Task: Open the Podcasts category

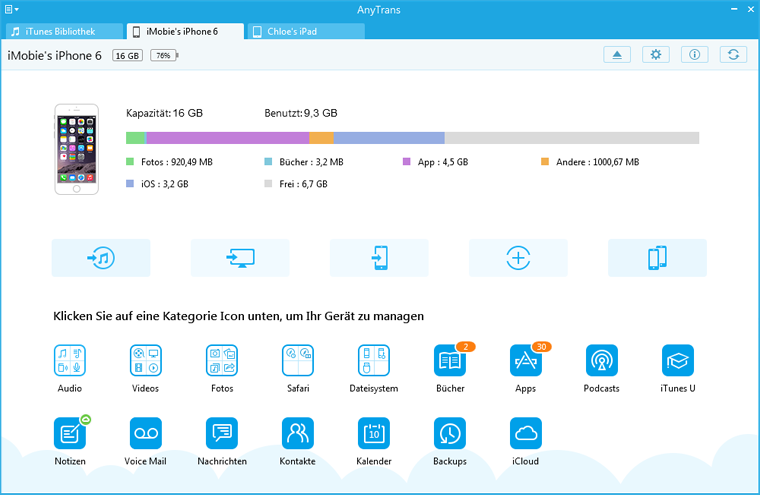Action: [x=602, y=360]
